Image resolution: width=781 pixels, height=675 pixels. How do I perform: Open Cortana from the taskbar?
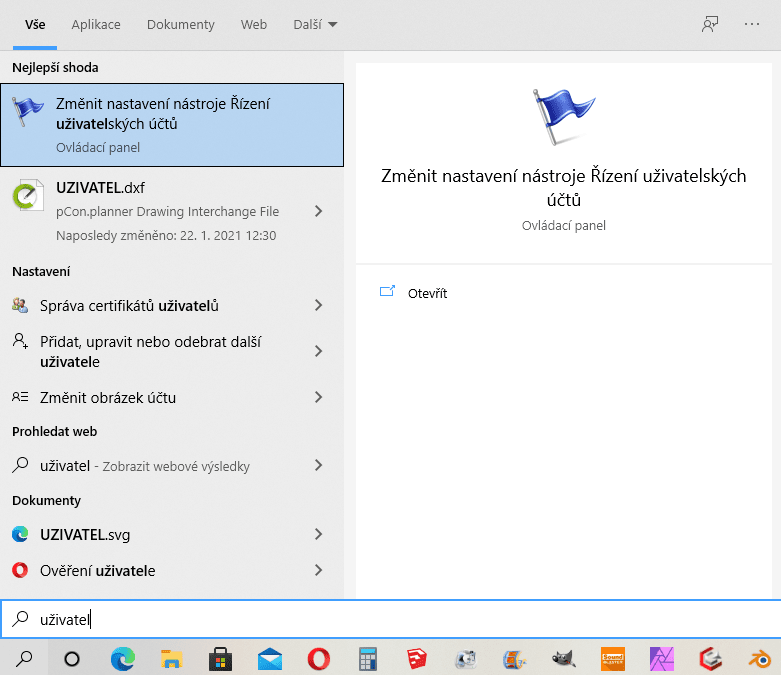pos(72,659)
